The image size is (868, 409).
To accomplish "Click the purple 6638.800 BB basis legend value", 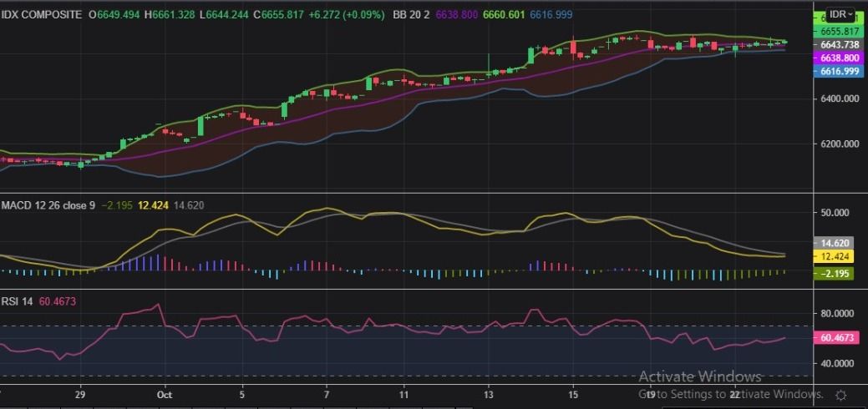I will point(457,16).
